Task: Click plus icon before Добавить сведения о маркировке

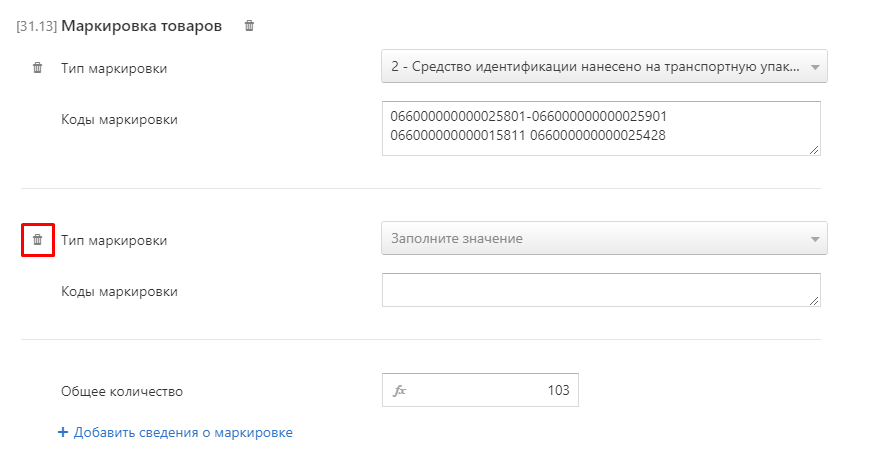Action: tap(63, 433)
